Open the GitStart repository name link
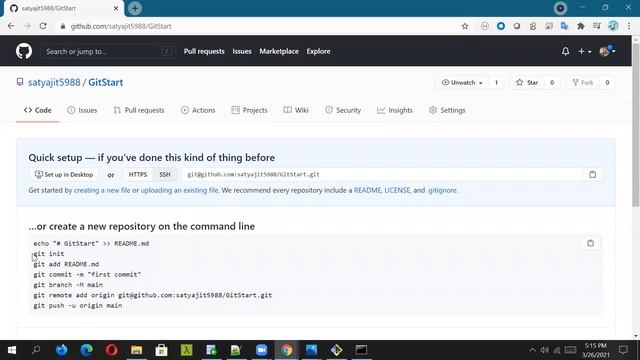640x360 pixels. pos(106,82)
